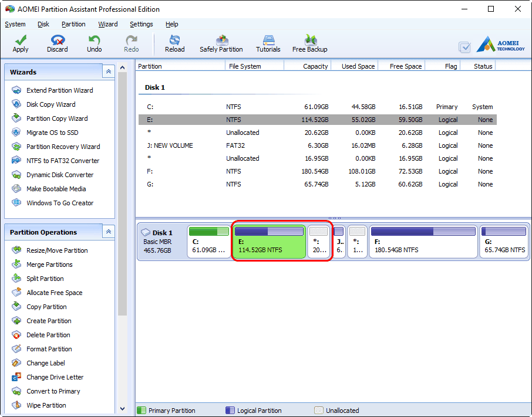
Task: Select the highlighted E: partition block
Action: [269, 242]
